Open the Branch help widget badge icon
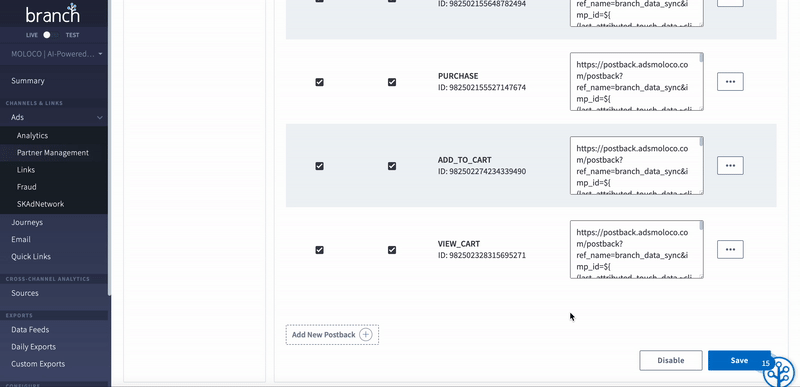This screenshot has width=800, height=387. [x=780, y=371]
